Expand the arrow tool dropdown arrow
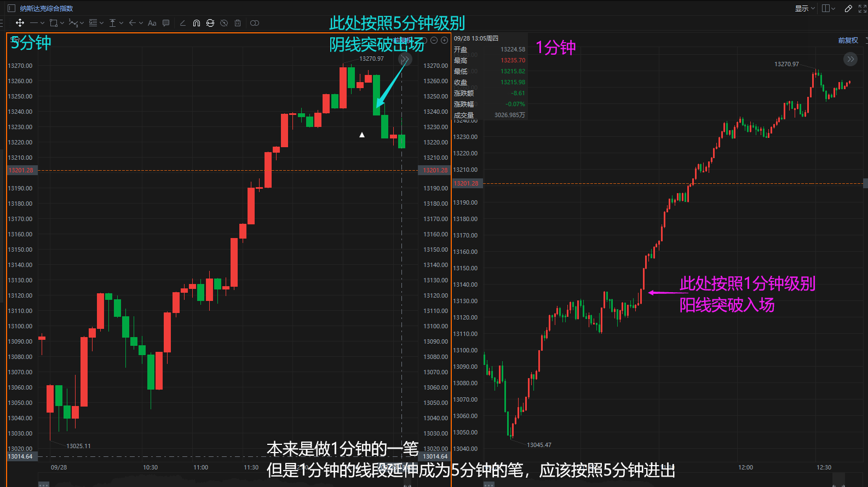The width and height of the screenshot is (868, 487). point(141,23)
